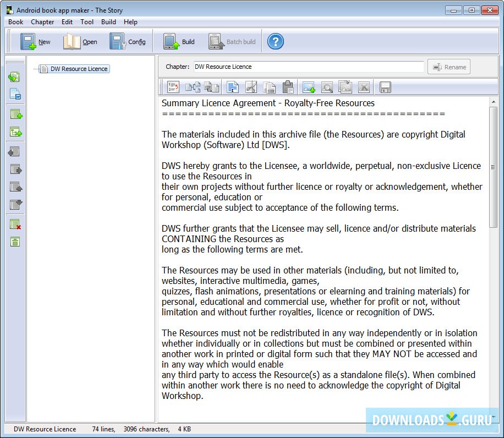Click the delete image X icon
The width and height of the screenshot is (504, 438).
coord(364,87)
